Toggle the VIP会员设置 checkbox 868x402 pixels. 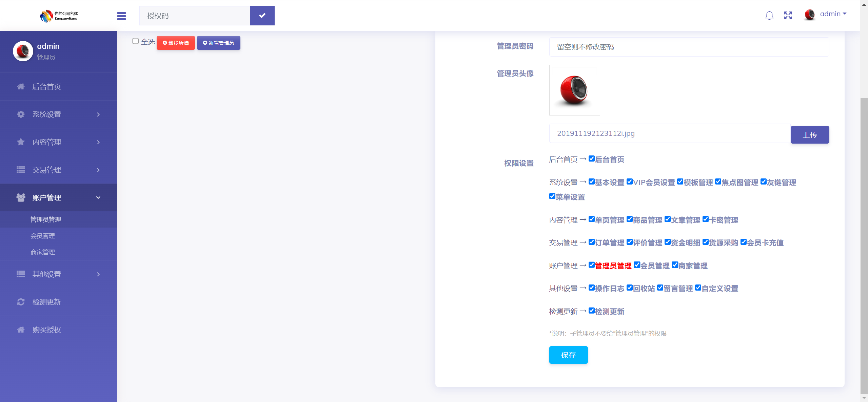[630, 182]
